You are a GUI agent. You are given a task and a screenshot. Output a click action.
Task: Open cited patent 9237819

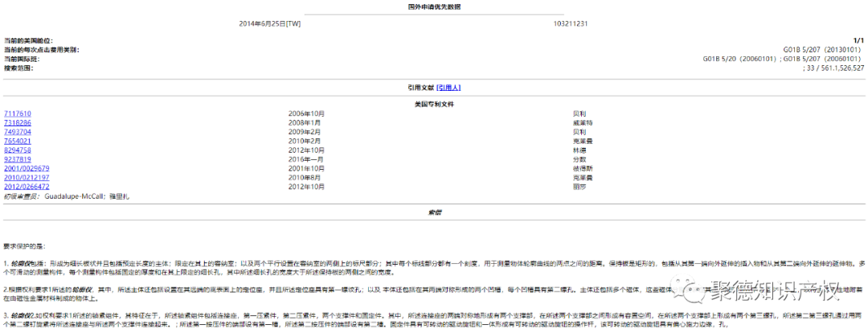point(18,159)
